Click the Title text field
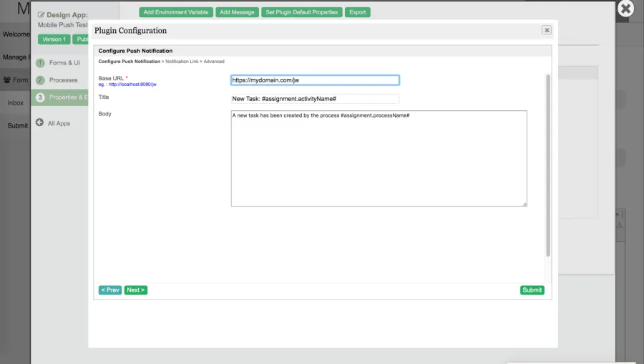 point(315,99)
